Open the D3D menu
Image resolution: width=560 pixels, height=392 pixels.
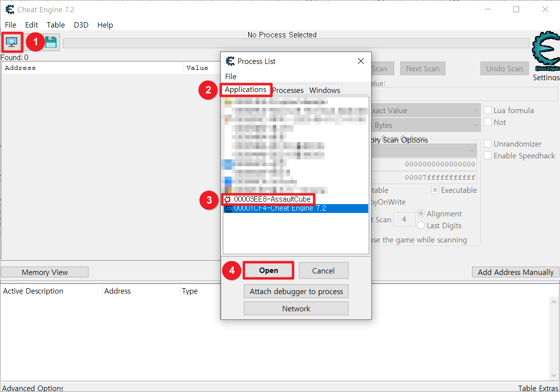click(81, 25)
